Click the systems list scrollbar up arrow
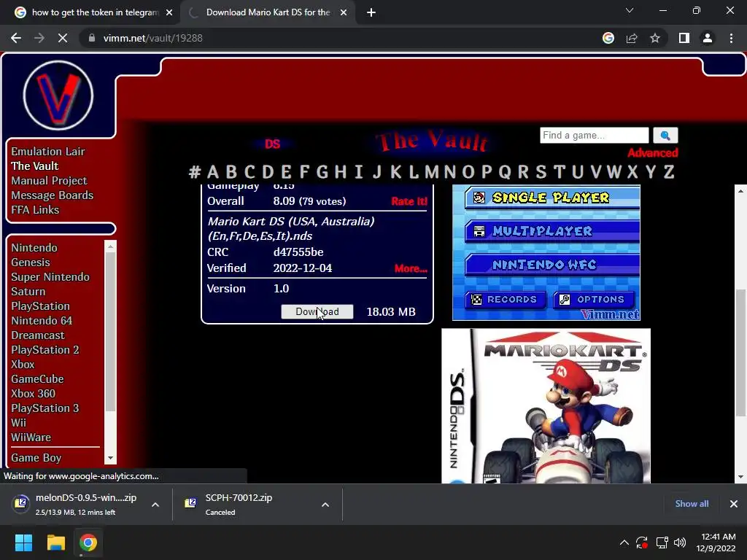This screenshot has height=560, width=747. (x=111, y=246)
